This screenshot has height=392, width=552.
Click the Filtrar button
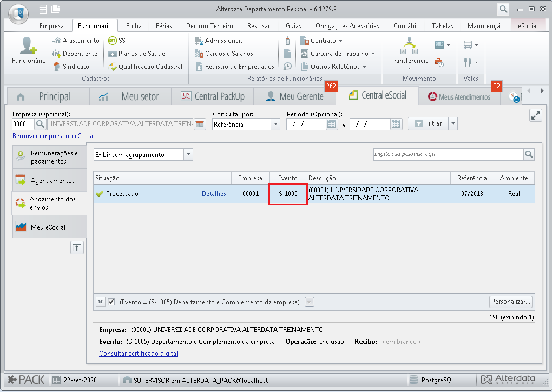pyautogui.click(x=428, y=123)
